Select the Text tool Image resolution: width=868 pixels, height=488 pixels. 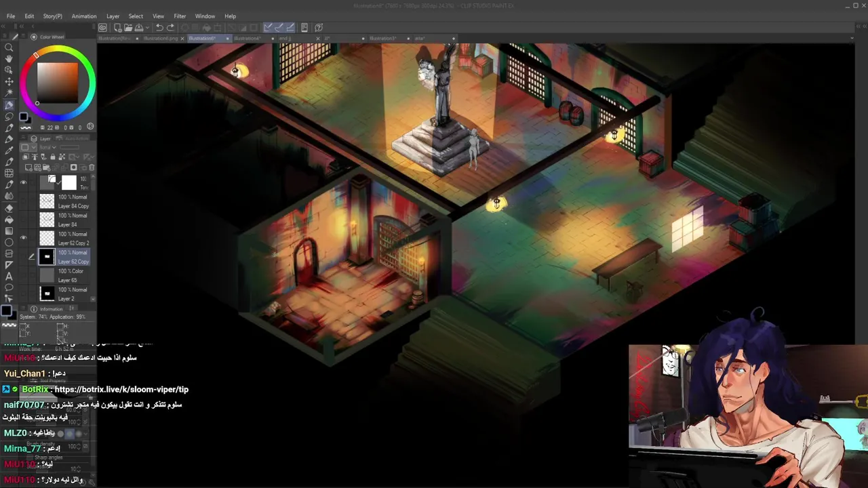tap(9, 277)
